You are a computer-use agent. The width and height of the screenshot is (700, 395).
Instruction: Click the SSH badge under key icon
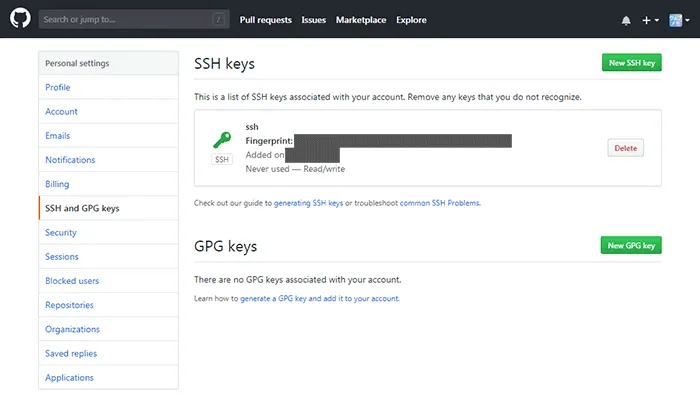click(222, 159)
